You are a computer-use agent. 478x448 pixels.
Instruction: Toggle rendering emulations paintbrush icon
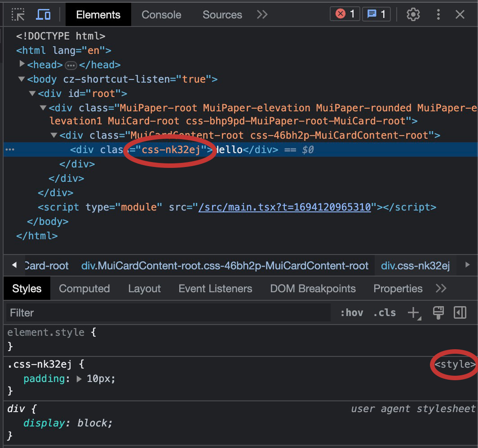(438, 313)
